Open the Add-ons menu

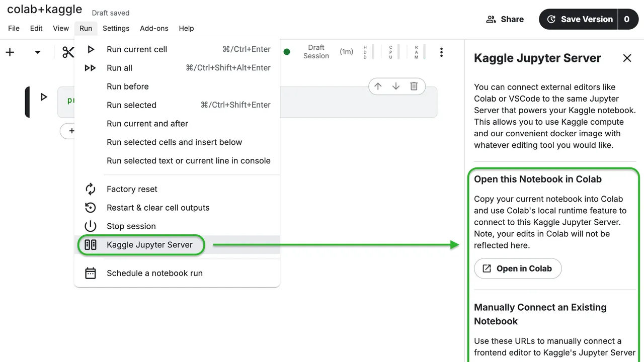click(154, 28)
